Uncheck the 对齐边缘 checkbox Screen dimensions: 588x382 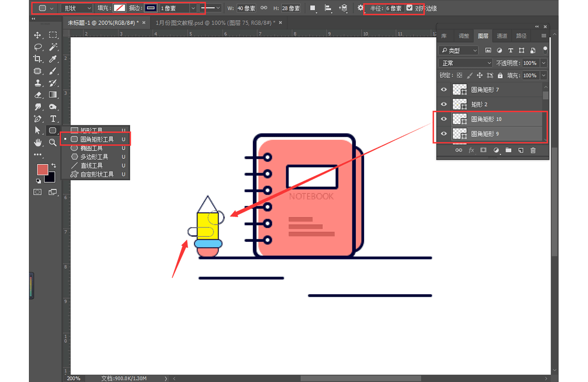coord(410,8)
